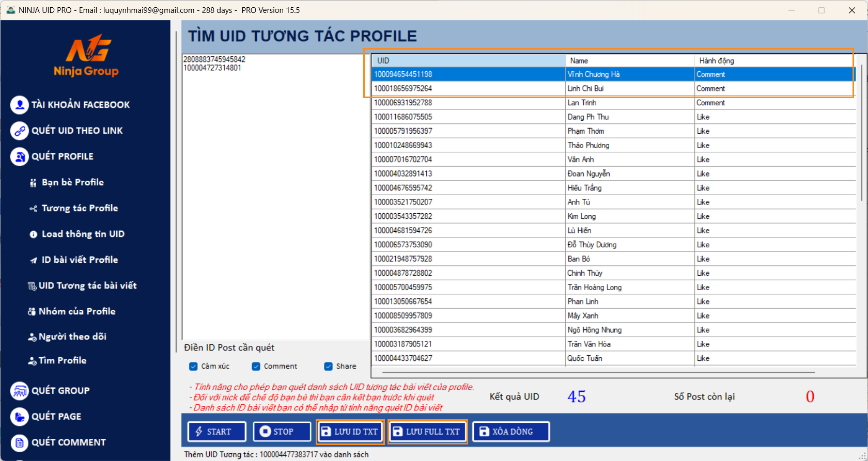Toggle the Comment checkbox
Screen dimensions: 868x461
(x=256, y=367)
